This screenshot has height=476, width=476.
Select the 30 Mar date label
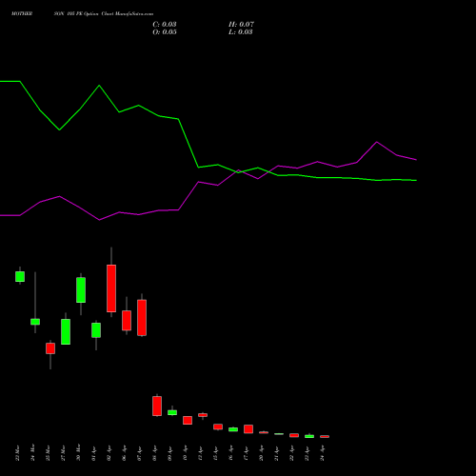point(78,453)
